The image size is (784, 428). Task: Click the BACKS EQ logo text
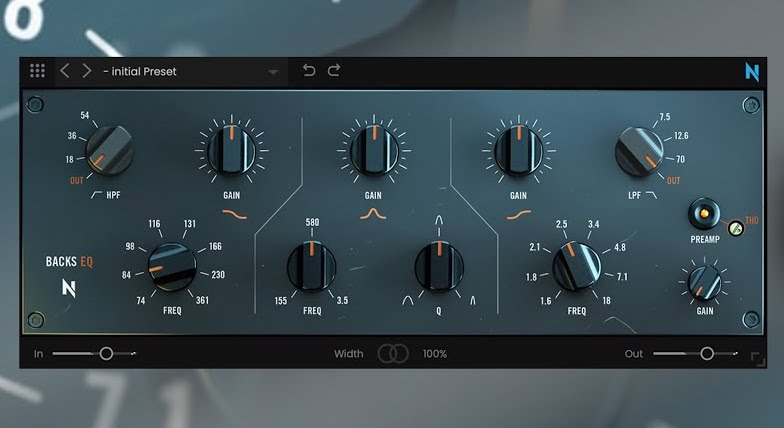pos(69,262)
